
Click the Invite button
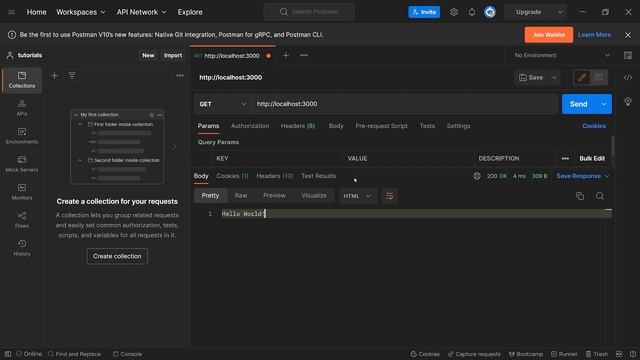pyautogui.click(x=424, y=12)
